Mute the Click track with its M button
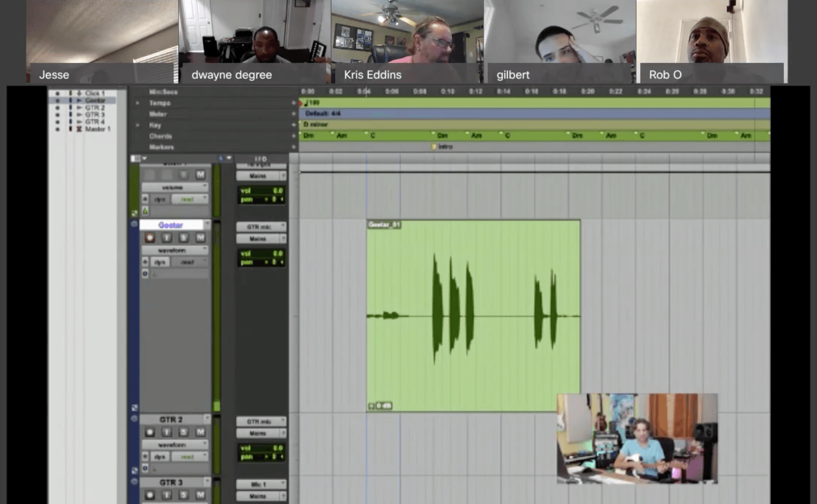Viewport: 817px width, 504px height. pyautogui.click(x=200, y=175)
